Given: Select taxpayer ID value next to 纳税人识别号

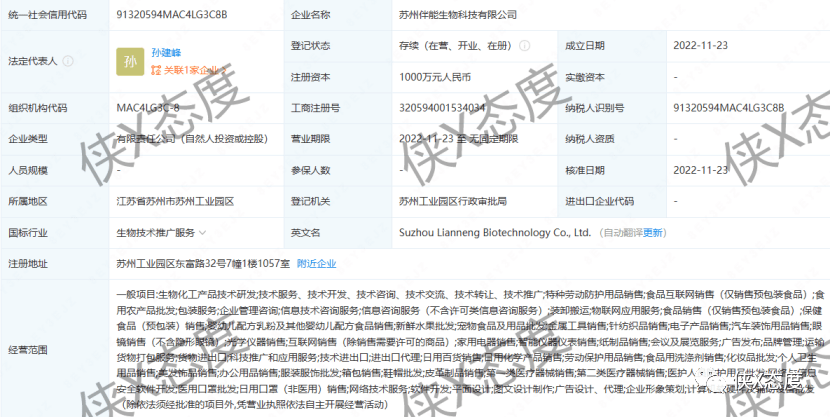Looking at the screenshot, I should 728,108.
